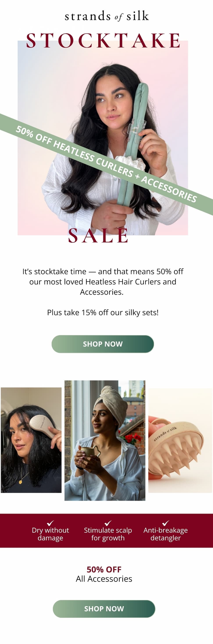The image size is (213, 644).
Task: Click the stocktake time intro paragraph
Action: 103,282
